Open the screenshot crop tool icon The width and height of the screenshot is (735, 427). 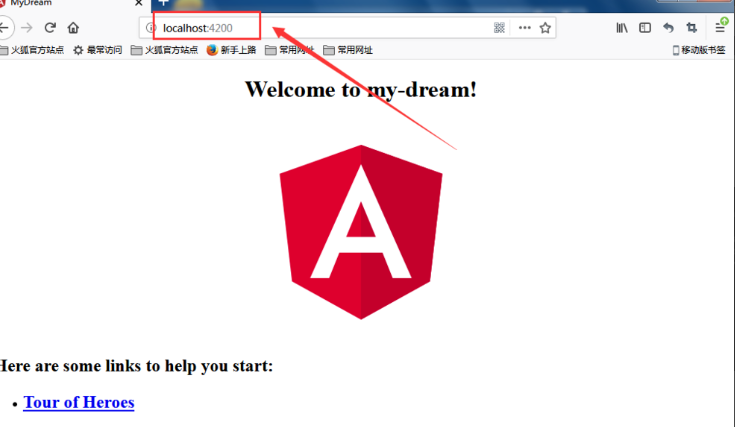click(x=691, y=28)
